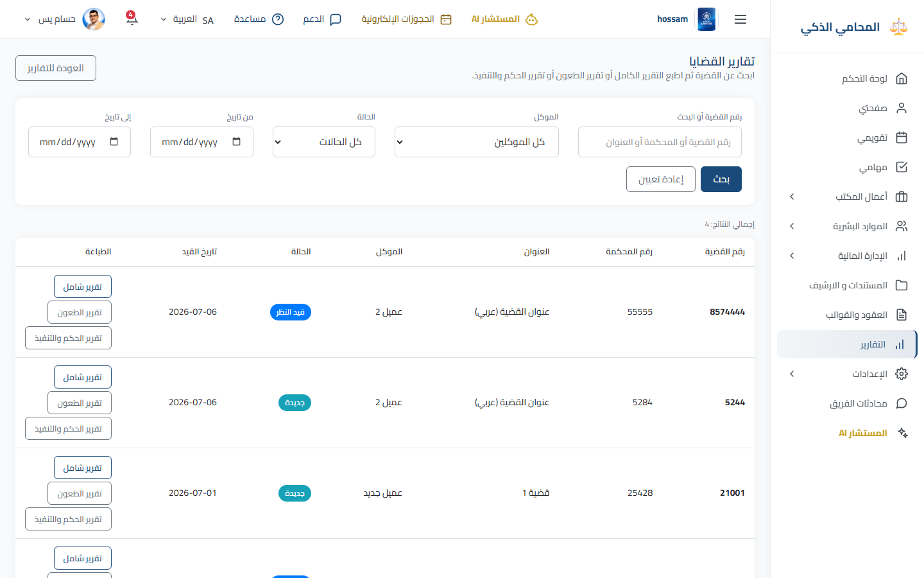Click the document icon for العقود والقوالب

(902, 315)
